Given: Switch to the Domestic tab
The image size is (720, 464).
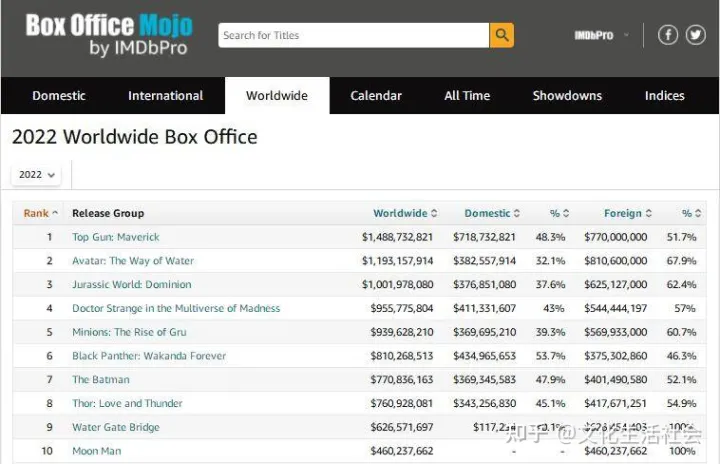Looking at the screenshot, I should click(x=59, y=96).
